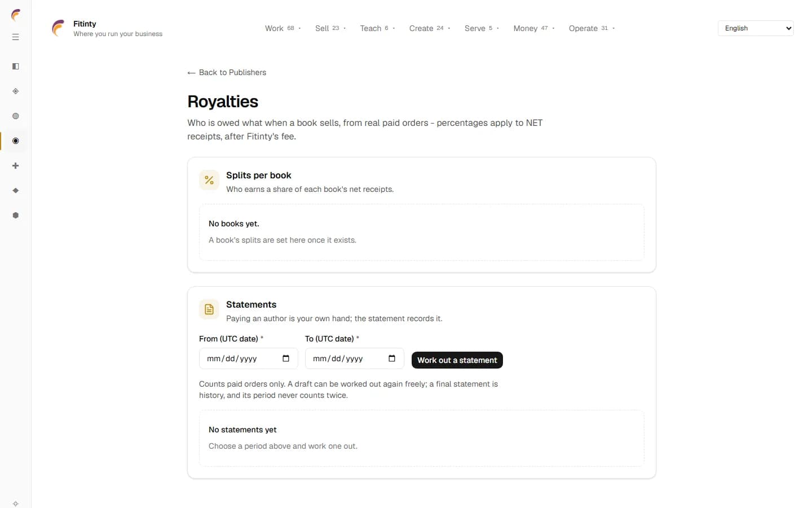Screen dimensions: 812x508
Task: Go back to Publishers
Action: 227,72
